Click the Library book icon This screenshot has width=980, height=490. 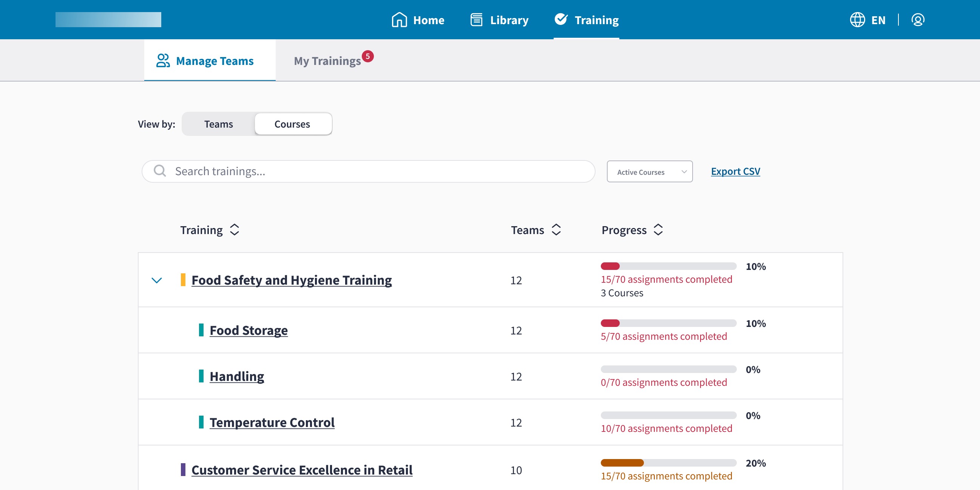476,20
